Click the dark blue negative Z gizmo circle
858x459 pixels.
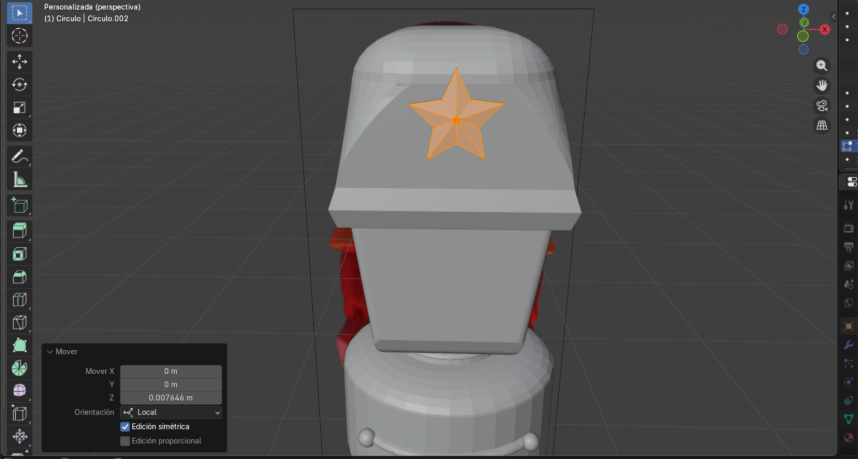(x=803, y=50)
